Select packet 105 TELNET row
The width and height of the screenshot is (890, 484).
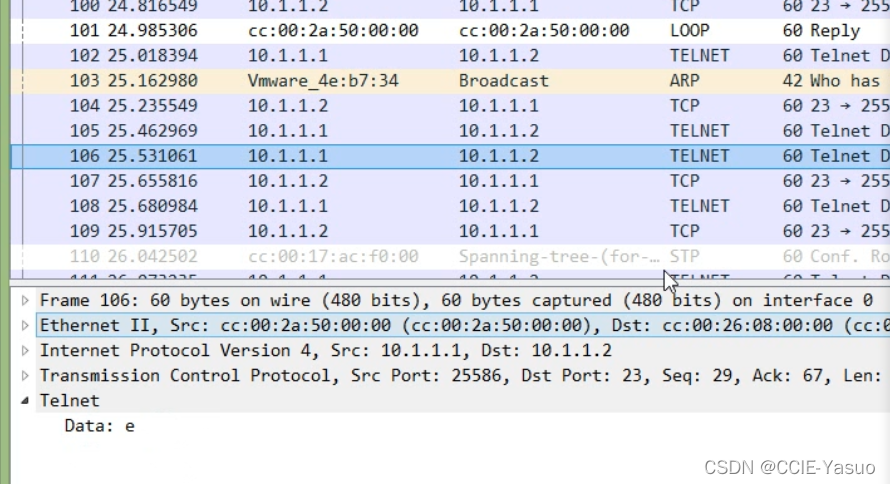pos(450,131)
